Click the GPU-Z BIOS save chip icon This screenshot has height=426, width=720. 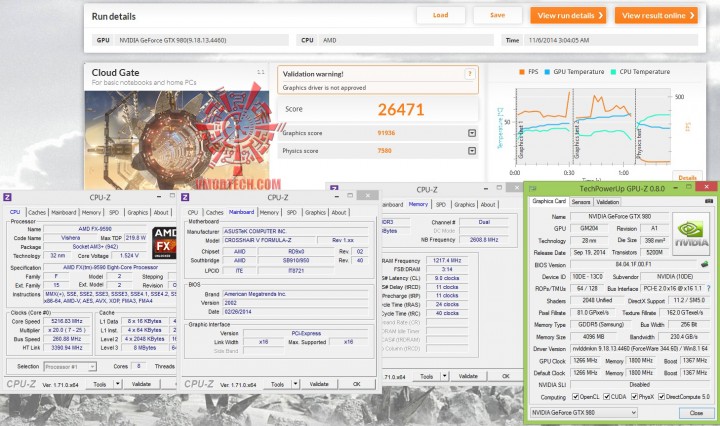click(704, 264)
